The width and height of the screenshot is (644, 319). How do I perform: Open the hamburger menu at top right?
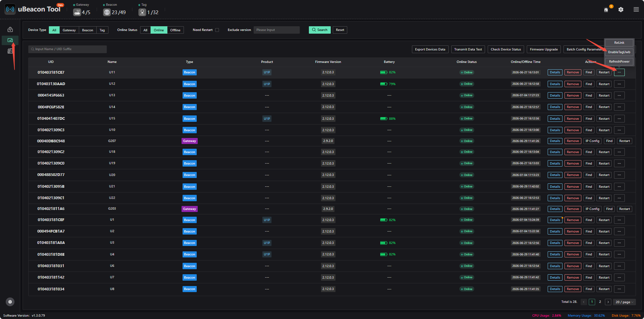tap(636, 10)
